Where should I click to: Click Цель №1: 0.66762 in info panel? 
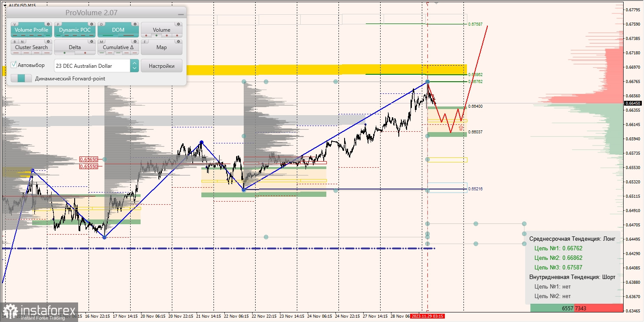pos(559,249)
